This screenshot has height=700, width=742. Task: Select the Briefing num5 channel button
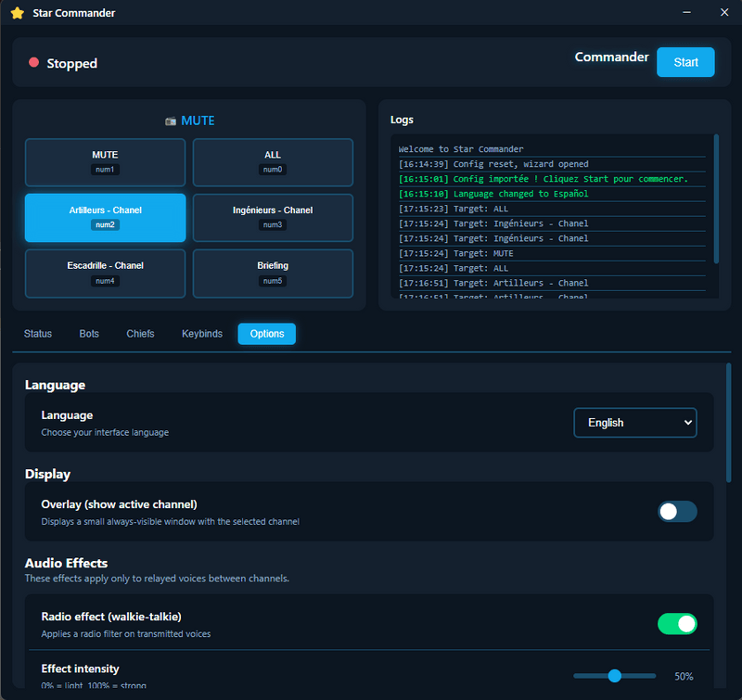coord(273,274)
